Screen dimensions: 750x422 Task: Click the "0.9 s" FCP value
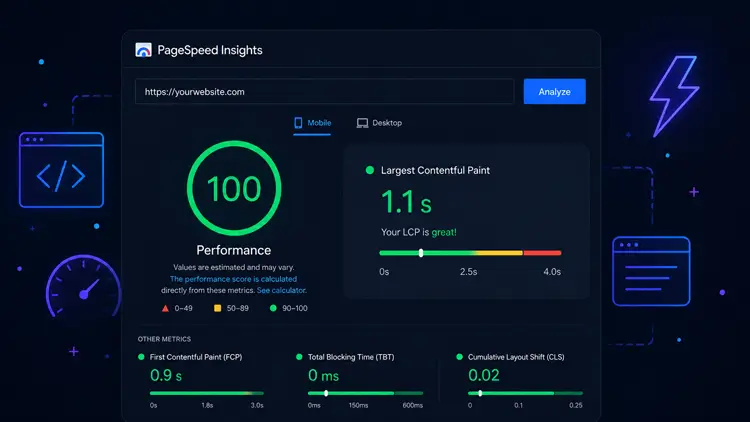pos(166,376)
